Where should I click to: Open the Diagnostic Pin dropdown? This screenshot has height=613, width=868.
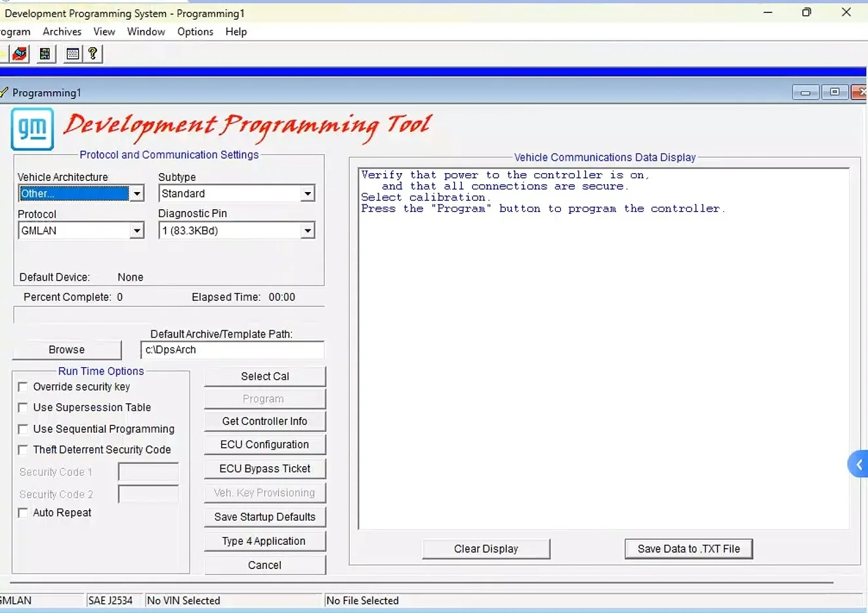pyautogui.click(x=307, y=231)
